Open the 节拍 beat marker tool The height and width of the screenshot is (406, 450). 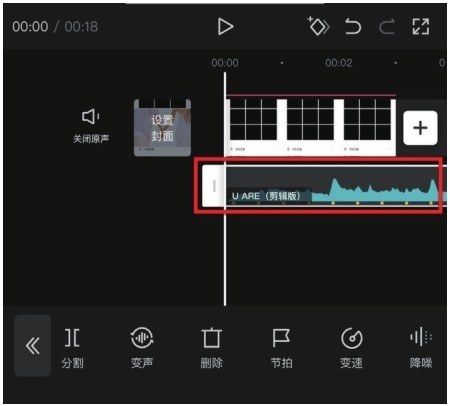(x=282, y=348)
